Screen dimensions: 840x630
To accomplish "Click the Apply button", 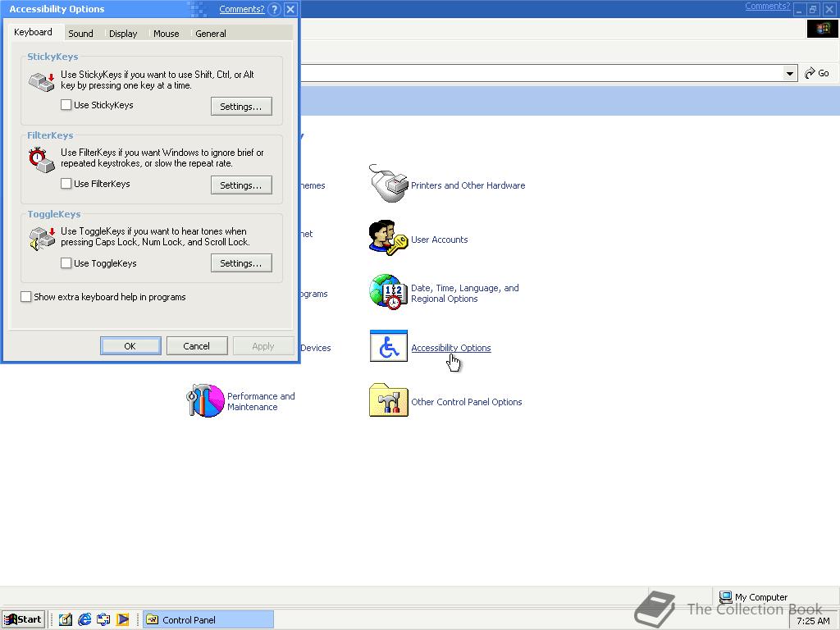I will [x=263, y=345].
